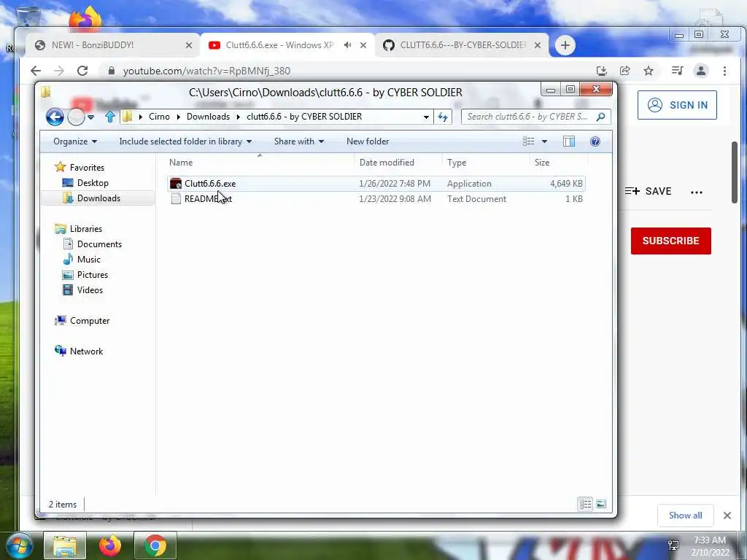Go forward in Explorer window
The image size is (747, 560).
pyautogui.click(x=76, y=117)
